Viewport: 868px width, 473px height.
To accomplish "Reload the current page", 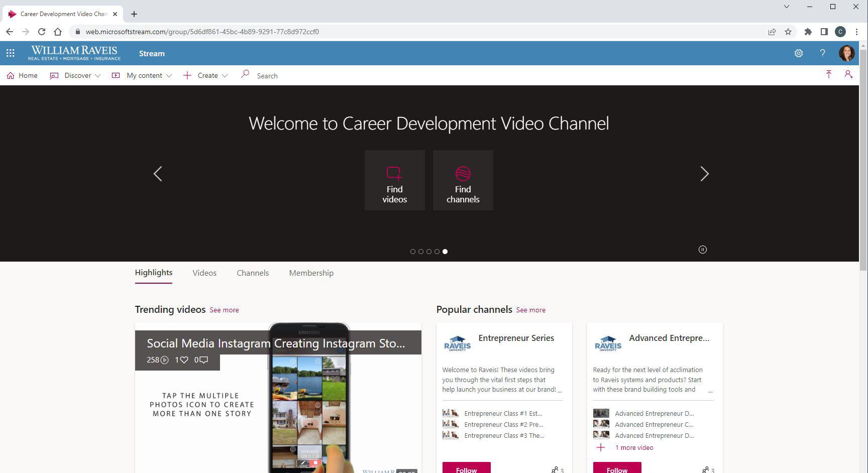I will (42, 32).
